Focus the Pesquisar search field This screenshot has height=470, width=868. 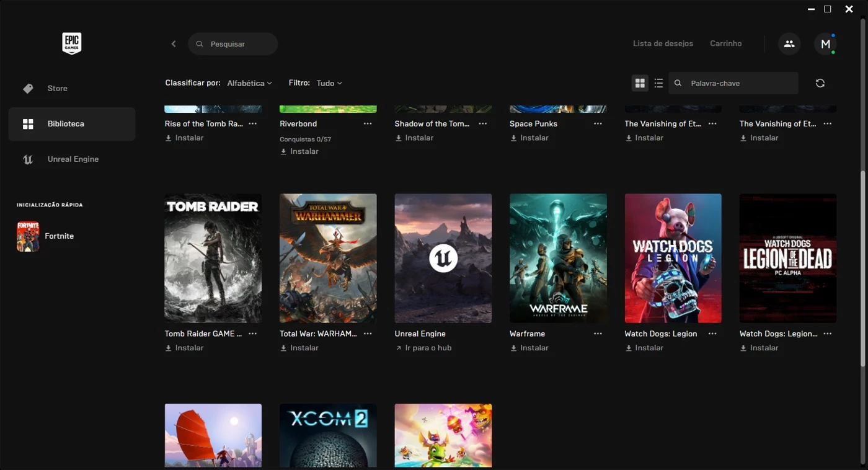pyautogui.click(x=233, y=44)
